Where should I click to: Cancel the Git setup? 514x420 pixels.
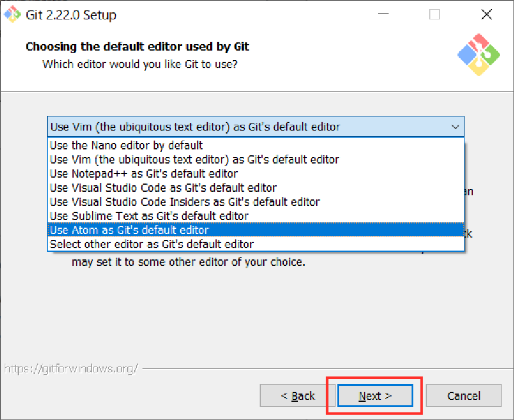point(463,396)
